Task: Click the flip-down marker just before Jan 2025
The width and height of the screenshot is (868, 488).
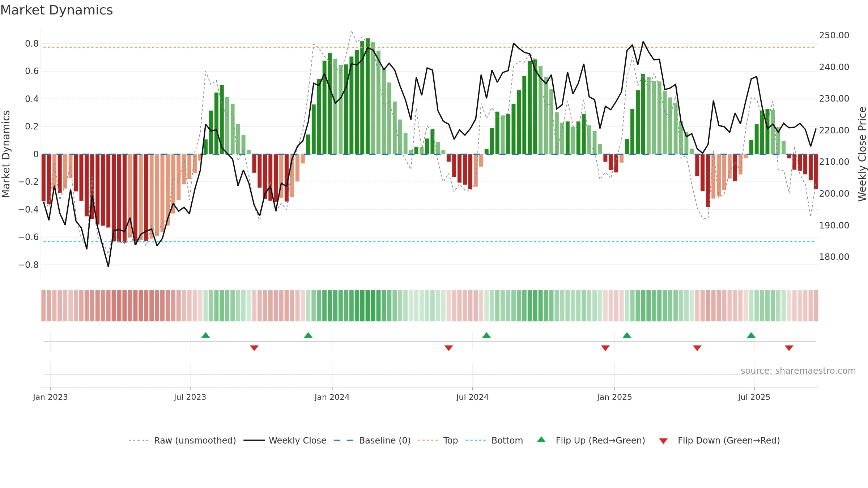Action: coord(605,348)
